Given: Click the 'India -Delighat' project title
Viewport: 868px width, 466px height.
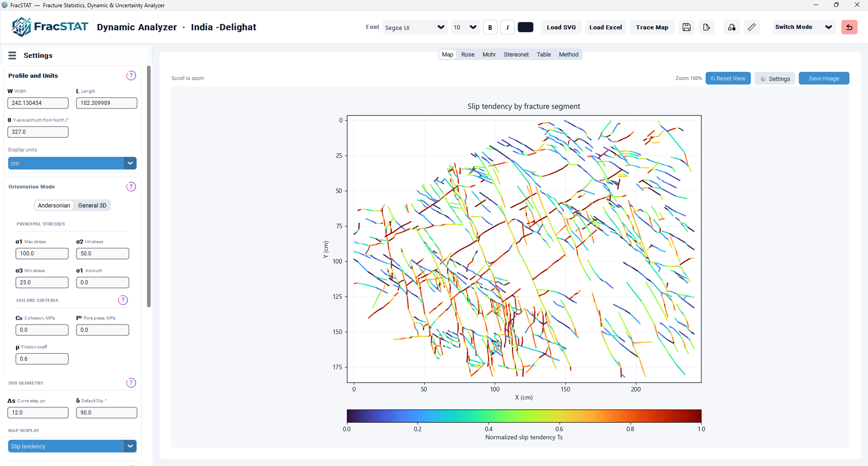Looking at the screenshot, I should pyautogui.click(x=223, y=27).
